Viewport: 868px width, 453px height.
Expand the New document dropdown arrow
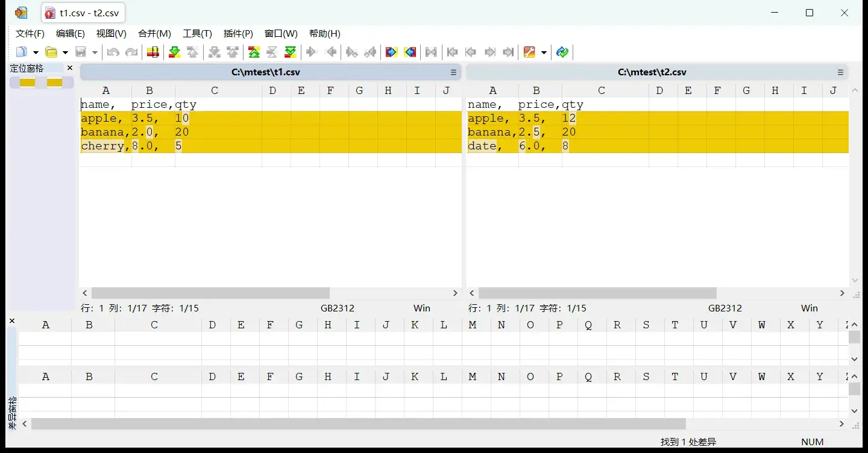point(36,53)
